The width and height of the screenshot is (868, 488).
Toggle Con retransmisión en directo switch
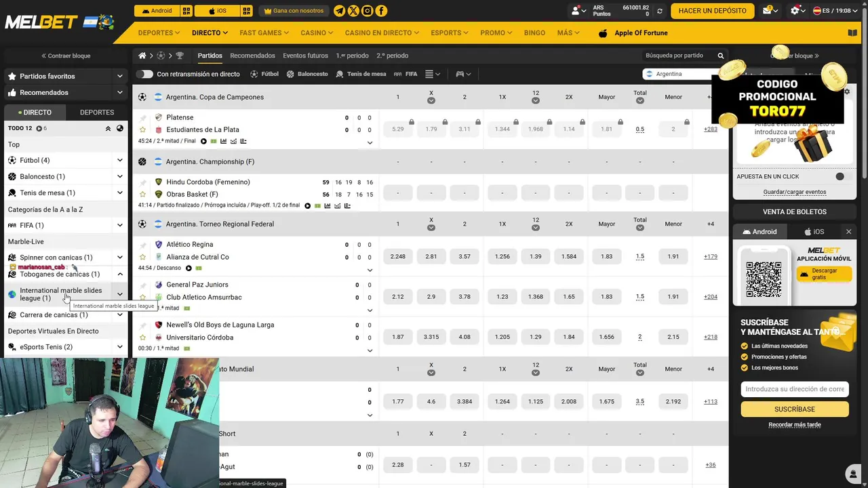pos(144,74)
